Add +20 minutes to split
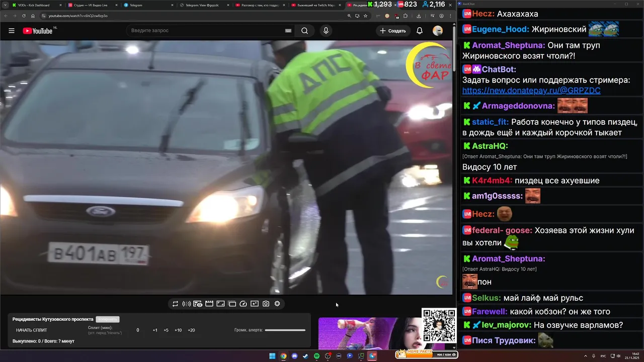The image size is (644, 362). coord(191,330)
